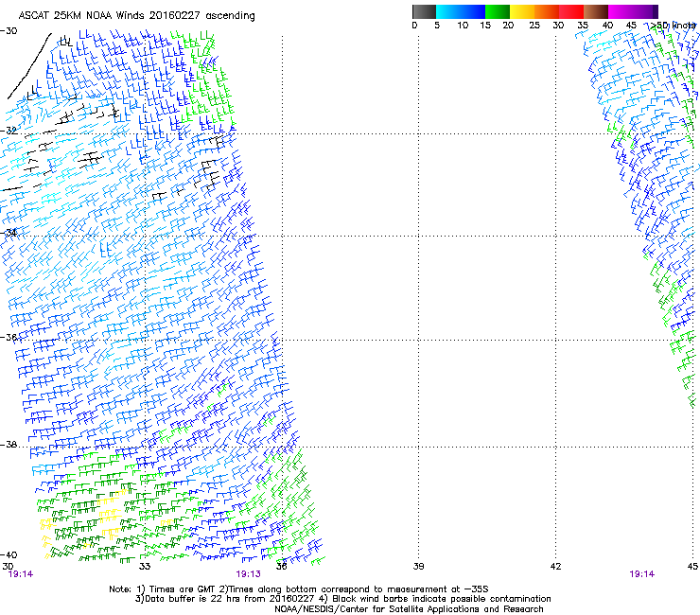
Task: Click the longitude label '33'
Action: 145,567
